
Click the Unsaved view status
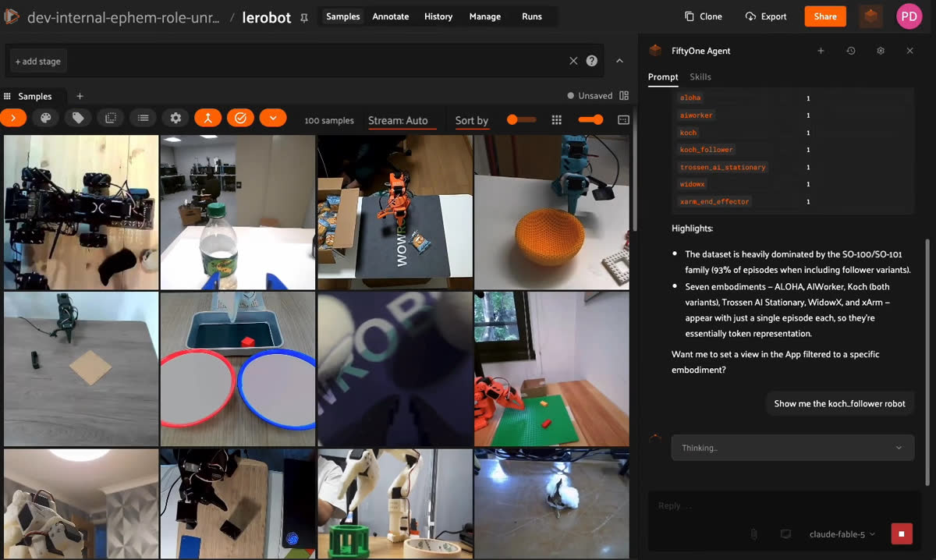pyautogui.click(x=590, y=96)
